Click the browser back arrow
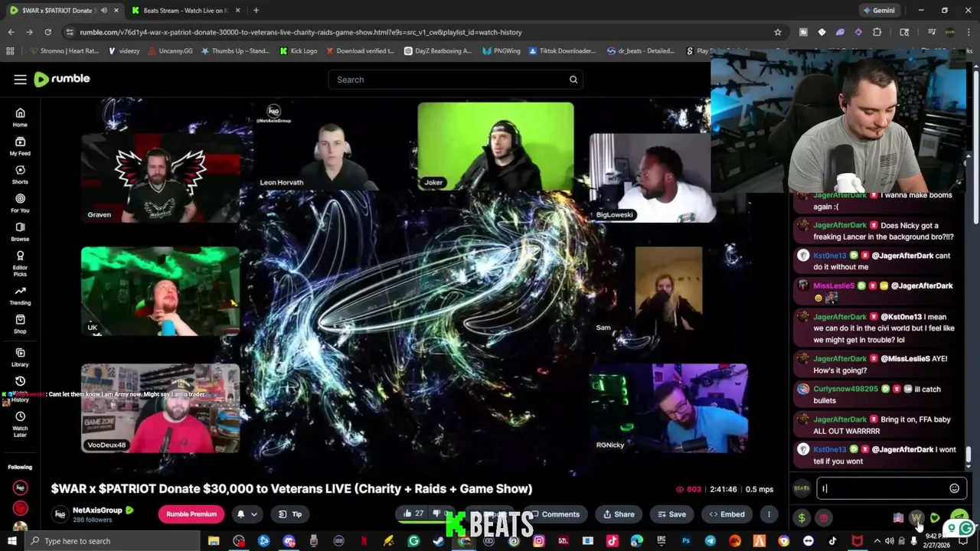This screenshot has height=551, width=980. [x=11, y=32]
